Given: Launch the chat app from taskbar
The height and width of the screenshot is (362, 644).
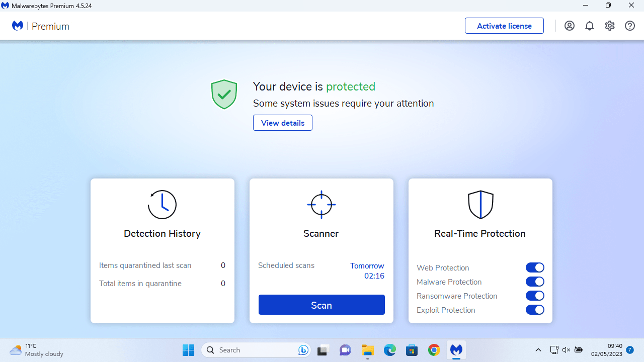Looking at the screenshot, I should pos(345,350).
